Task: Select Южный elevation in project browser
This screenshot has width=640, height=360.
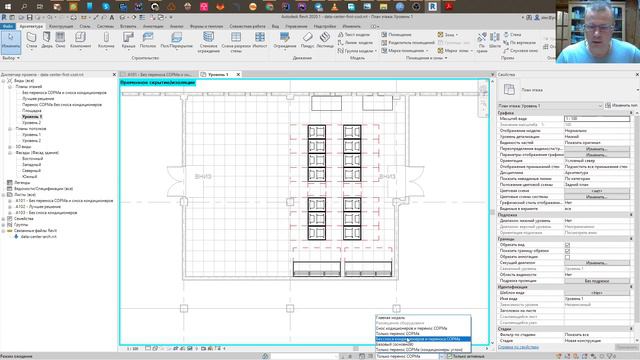Action: [30, 177]
